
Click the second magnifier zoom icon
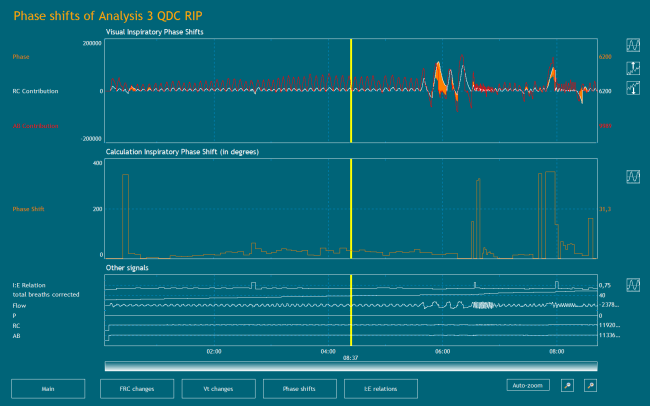click(x=590, y=385)
